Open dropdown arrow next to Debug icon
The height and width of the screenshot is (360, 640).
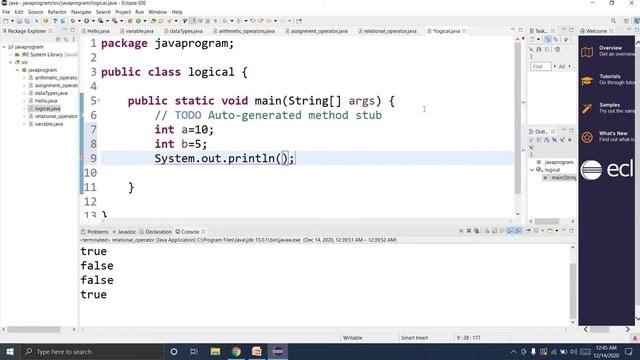tap(79, 21)
